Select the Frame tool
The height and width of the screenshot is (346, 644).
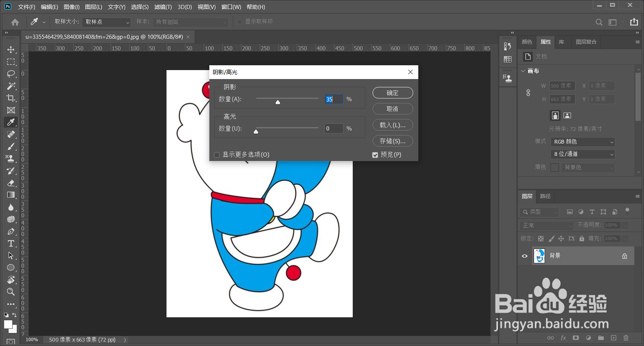pyautogui.click(x=11, y=110)
